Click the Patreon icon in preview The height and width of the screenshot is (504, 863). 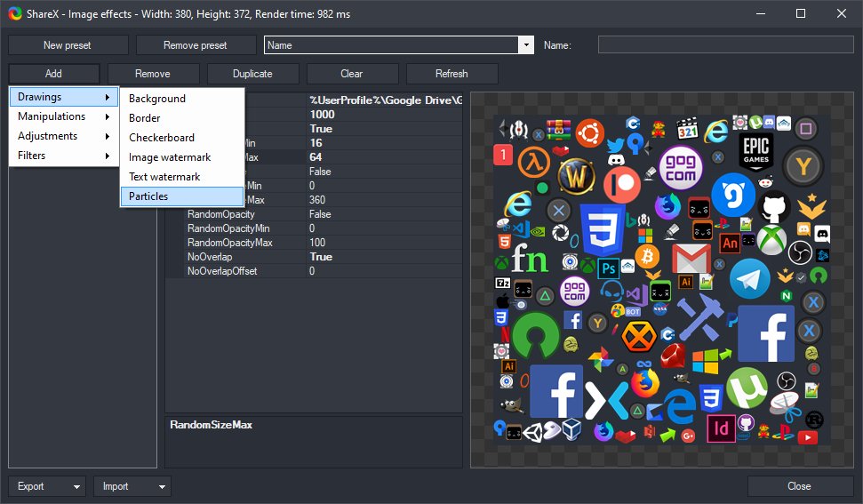pyautogui.click(x=622, y=186)
